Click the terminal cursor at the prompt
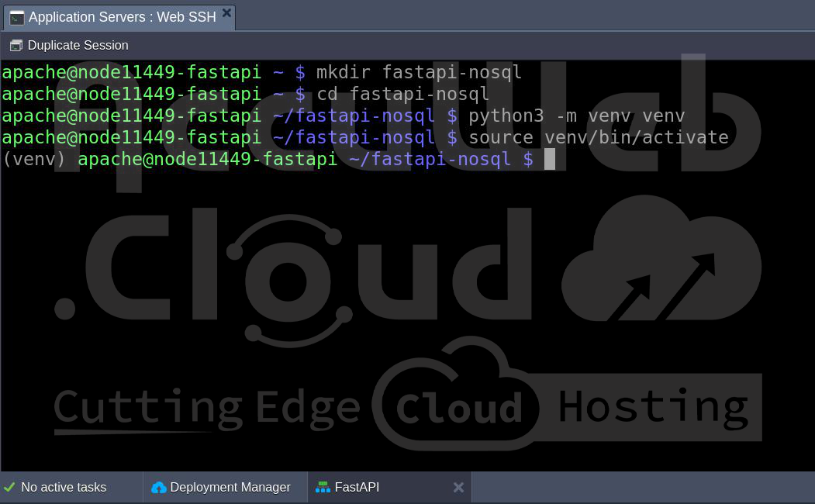Screen dimensions: 815x504 550,160
